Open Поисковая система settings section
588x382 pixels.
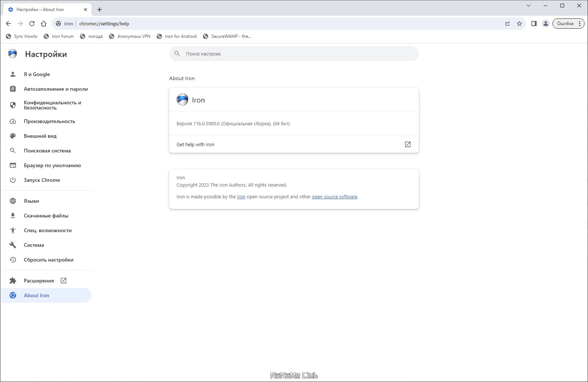pyautogui.click(x=46, y=151)
